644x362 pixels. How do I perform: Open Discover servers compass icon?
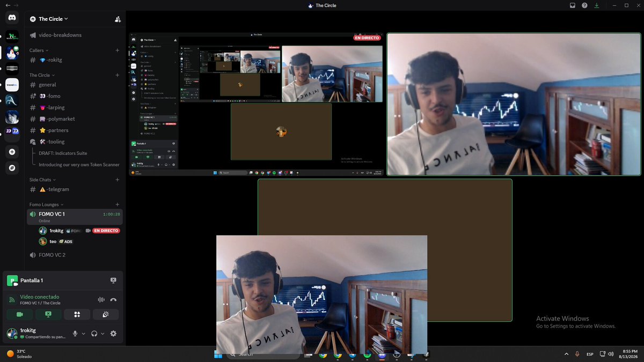tap(12, 168)
